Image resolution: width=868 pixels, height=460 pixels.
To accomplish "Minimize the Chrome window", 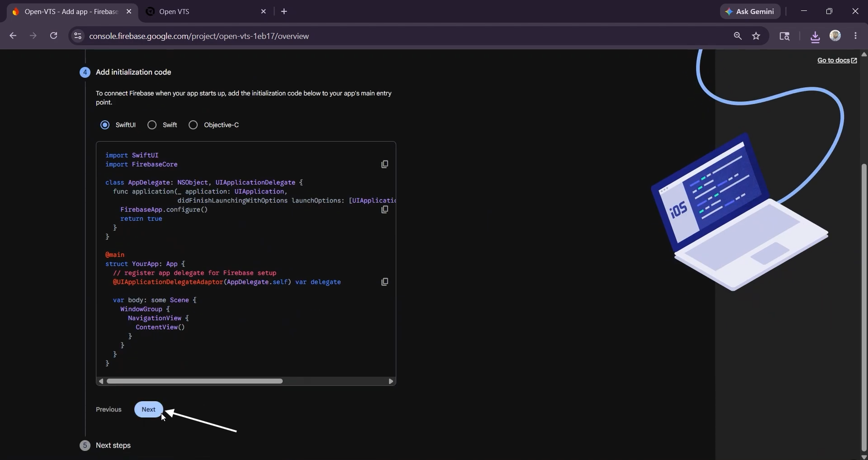I will coord(804,11).
